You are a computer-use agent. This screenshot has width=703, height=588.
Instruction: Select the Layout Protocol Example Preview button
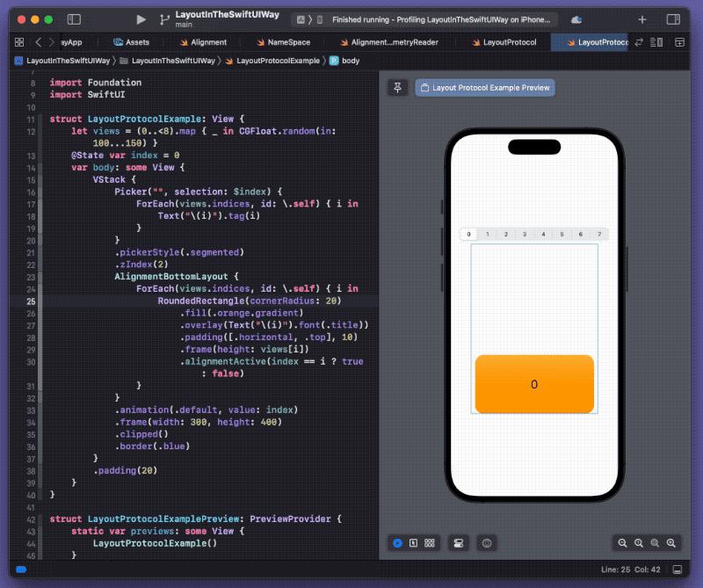(x=485, y=88)
